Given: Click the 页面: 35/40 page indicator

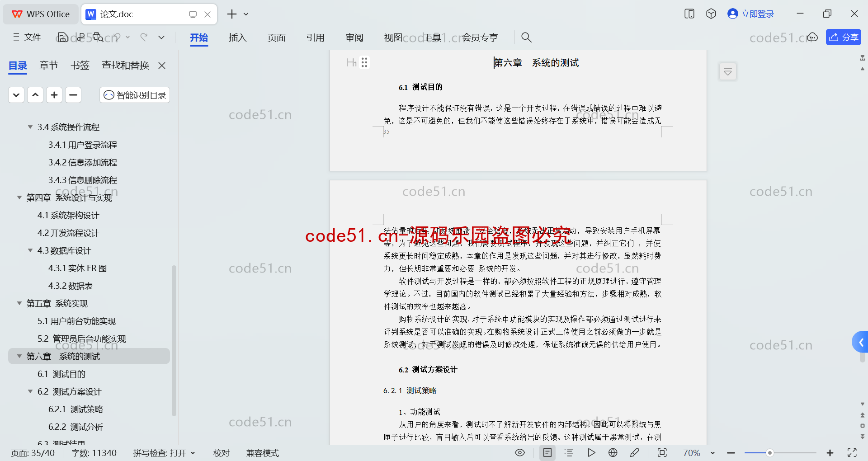Looking at the screenshot, I should pos(33,453).
